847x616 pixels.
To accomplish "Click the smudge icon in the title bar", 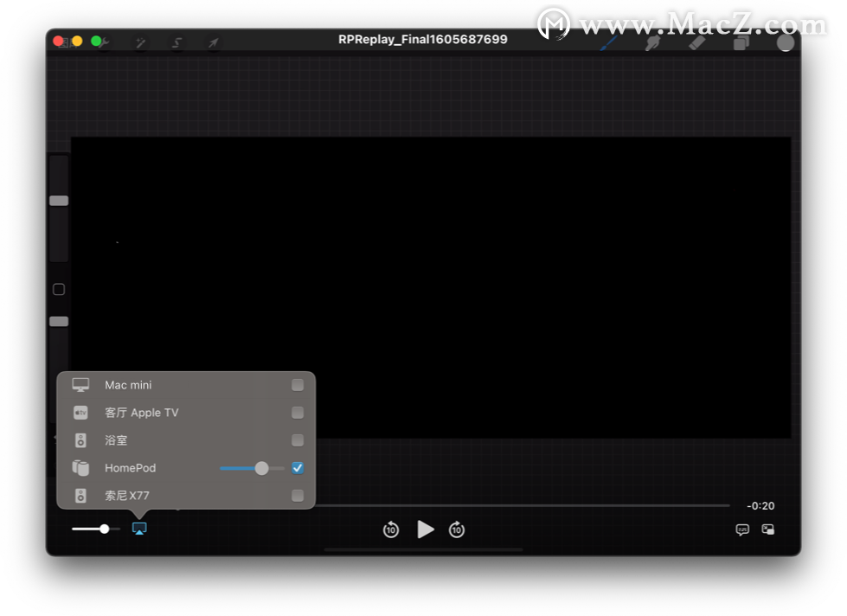I will (653, 43).
